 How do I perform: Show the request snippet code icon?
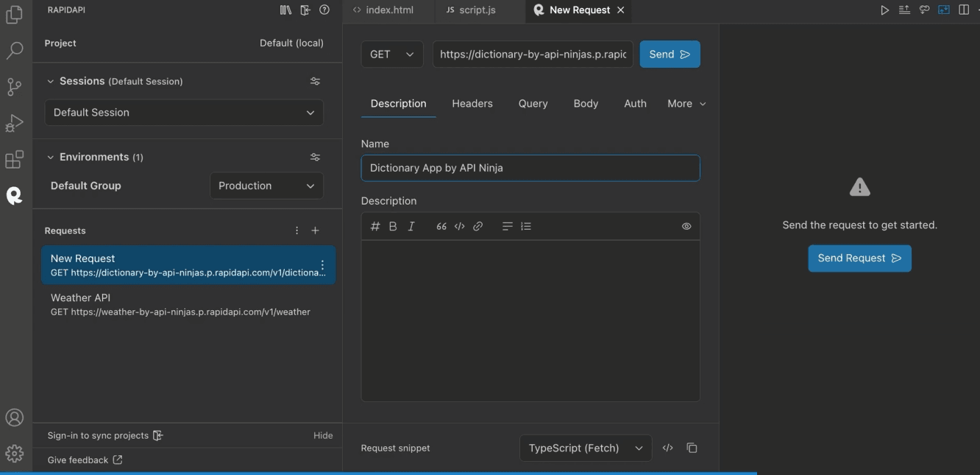point(668,448)
